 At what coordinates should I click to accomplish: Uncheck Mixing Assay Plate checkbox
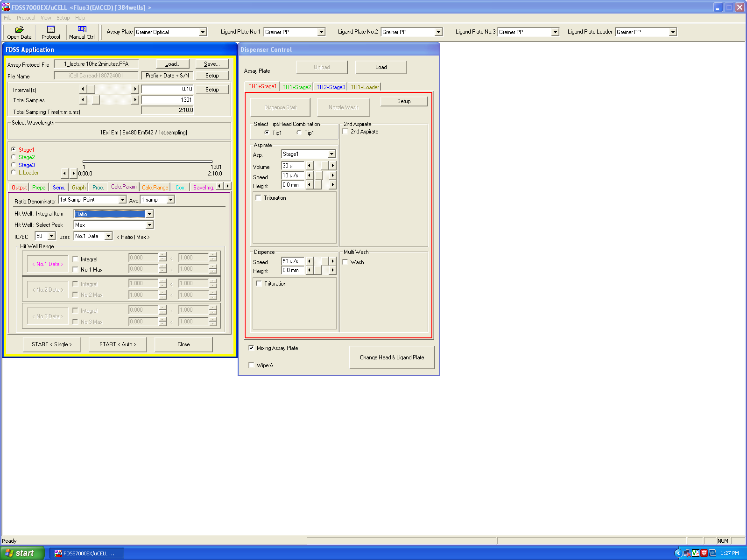(252, 348)
